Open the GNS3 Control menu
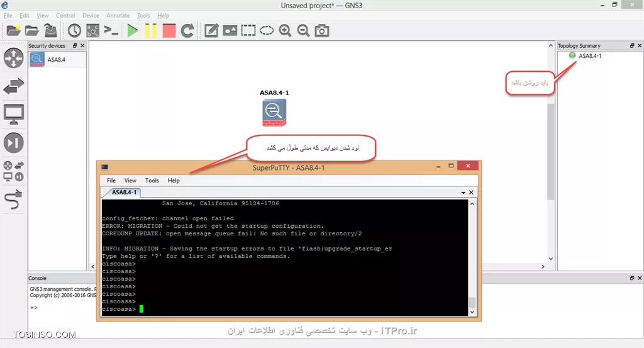This screenshot has width=644, height=348. 65,16
